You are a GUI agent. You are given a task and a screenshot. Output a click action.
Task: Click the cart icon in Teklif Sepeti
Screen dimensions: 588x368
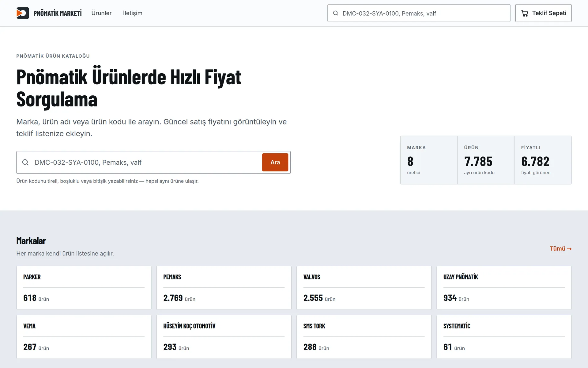coord(525,13)
